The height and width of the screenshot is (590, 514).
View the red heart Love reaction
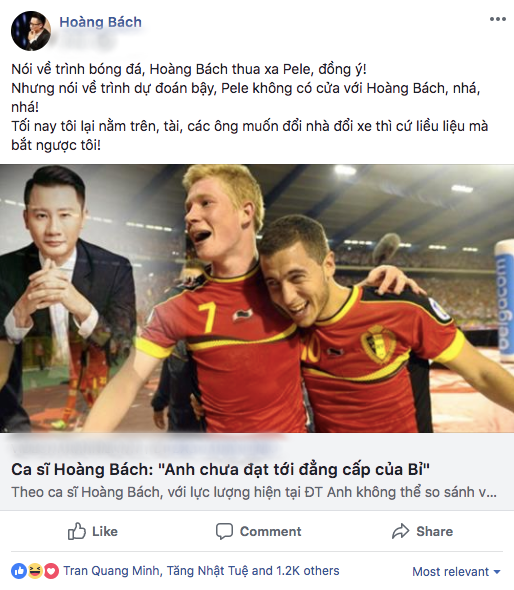coord(52,571)
